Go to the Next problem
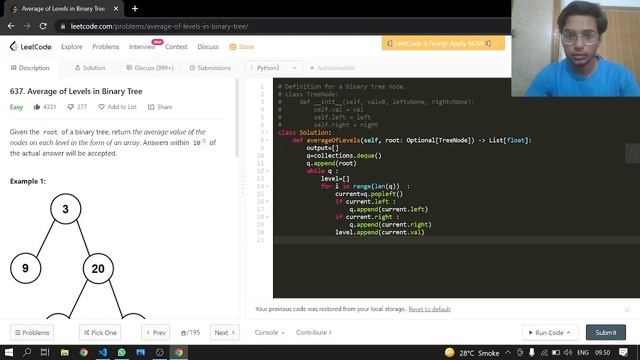The width and height of the screenshot is (640, 360). [x=224, y=333]
